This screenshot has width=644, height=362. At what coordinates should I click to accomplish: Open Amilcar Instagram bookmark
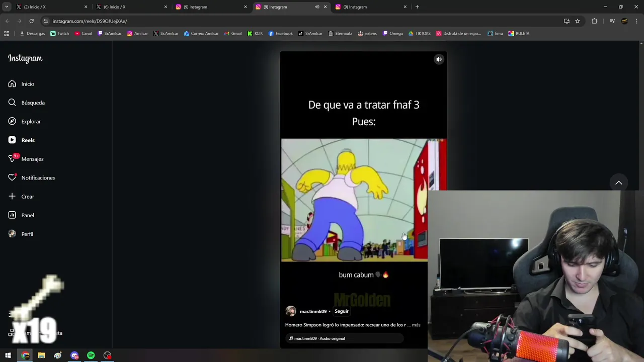[x=137, y=34]
